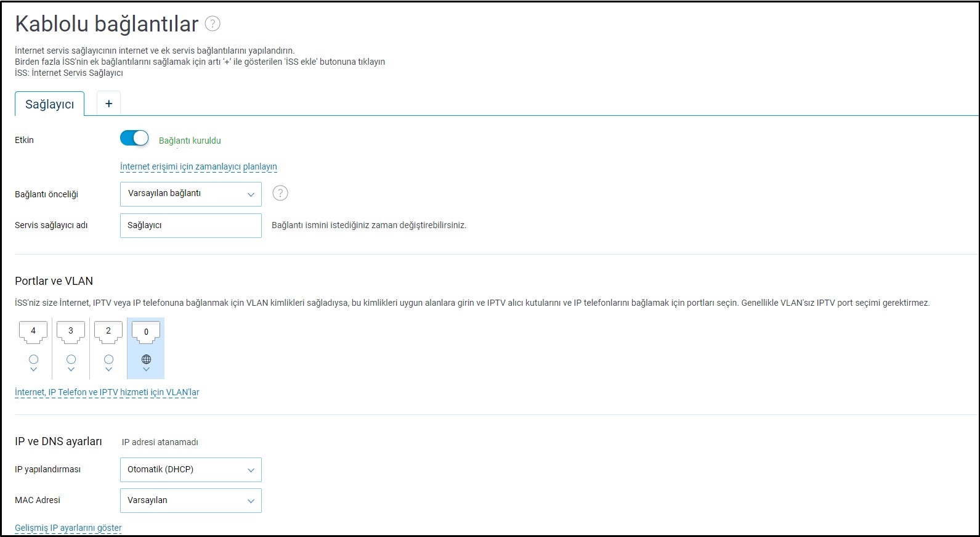Click Gelişmiş IP ayarlarını göster link

[x=68, y=528]
